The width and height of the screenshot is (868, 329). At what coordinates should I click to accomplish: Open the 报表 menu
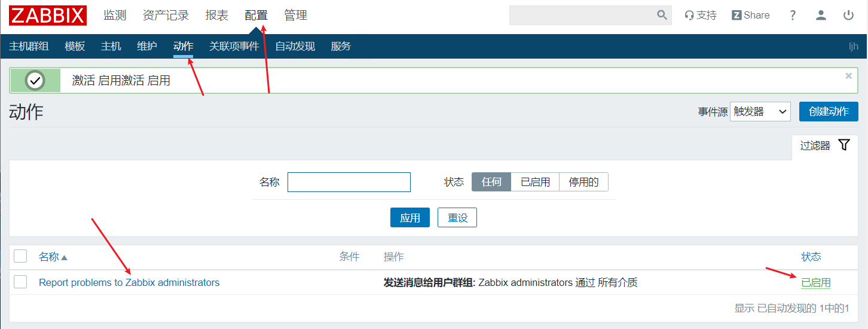point(217,16)
